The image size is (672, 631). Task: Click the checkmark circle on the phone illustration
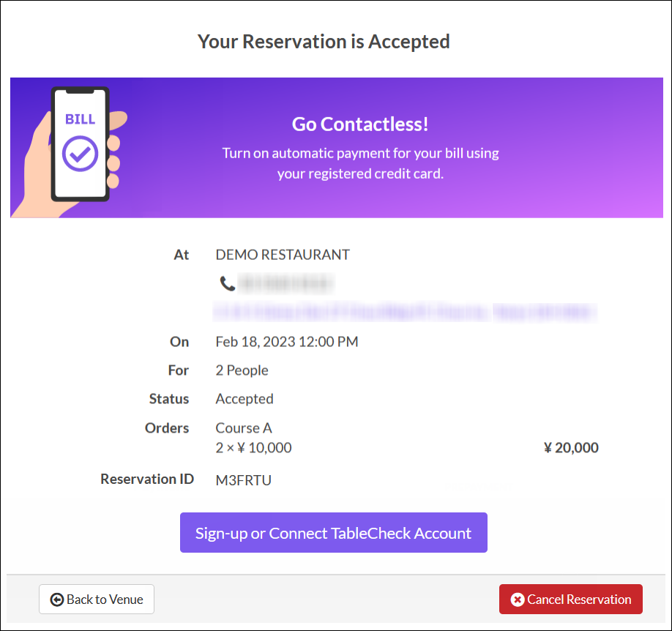pyautogui.click(x=80, y=152)
